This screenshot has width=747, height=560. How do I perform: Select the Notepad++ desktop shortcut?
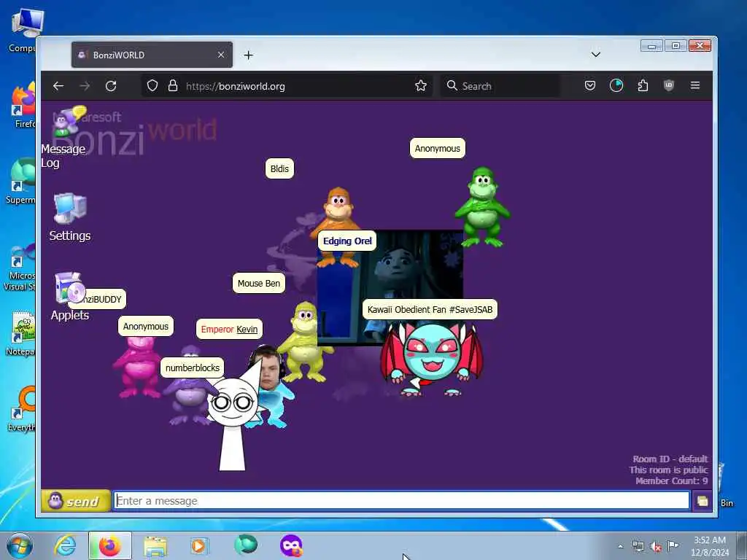[x=21, y=333]
